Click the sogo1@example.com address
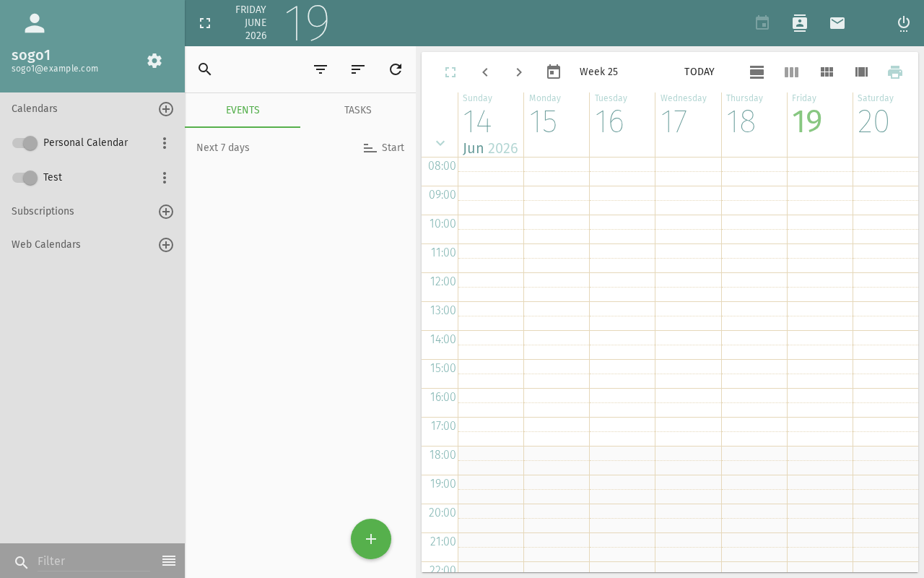 click(x=55, y=69)
